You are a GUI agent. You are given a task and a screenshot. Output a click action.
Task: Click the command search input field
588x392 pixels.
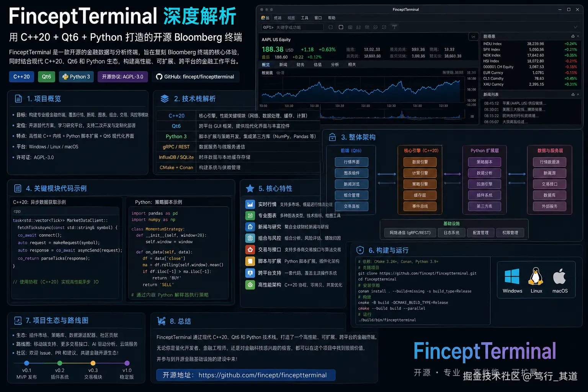pyautogui.click(x=292, y=27)
